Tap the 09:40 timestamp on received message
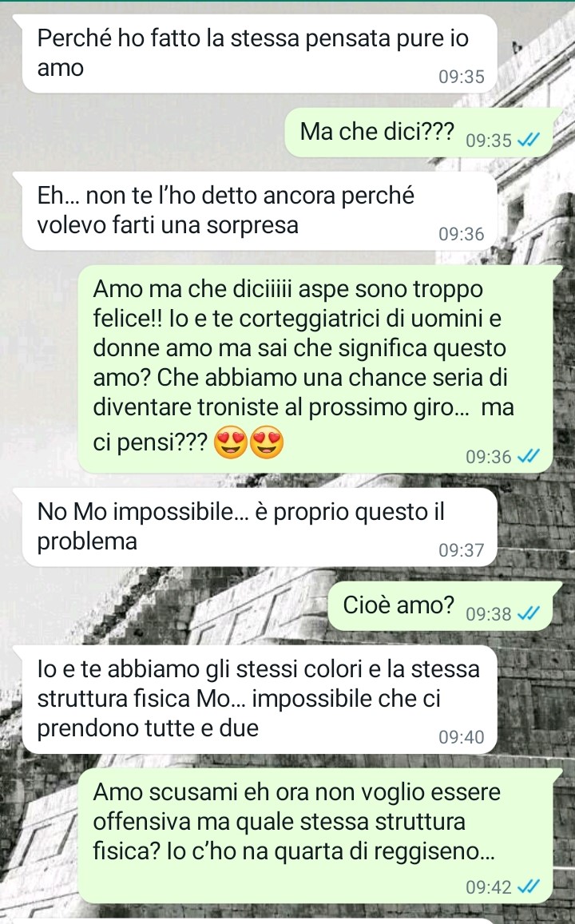Screen dimensions: 575x924 pos(462,737)
